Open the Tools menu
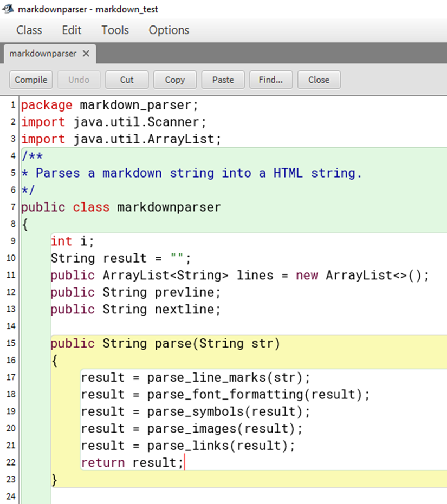The image size is (447, 504). pos(115,30)
